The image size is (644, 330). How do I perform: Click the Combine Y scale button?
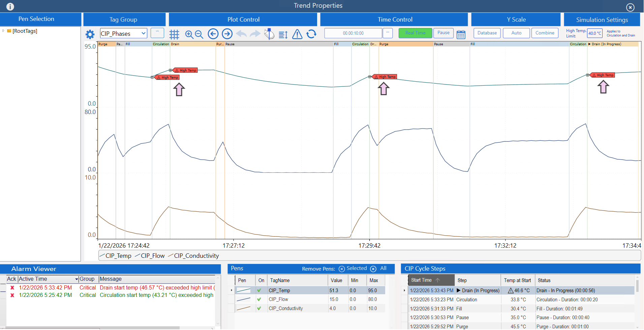pos(545,33)
